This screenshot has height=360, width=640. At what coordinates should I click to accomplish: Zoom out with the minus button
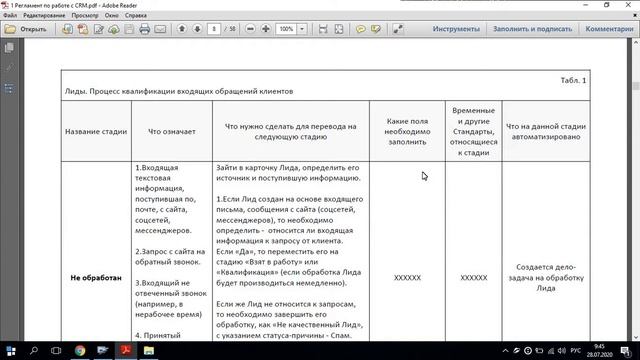pos(250,29)
